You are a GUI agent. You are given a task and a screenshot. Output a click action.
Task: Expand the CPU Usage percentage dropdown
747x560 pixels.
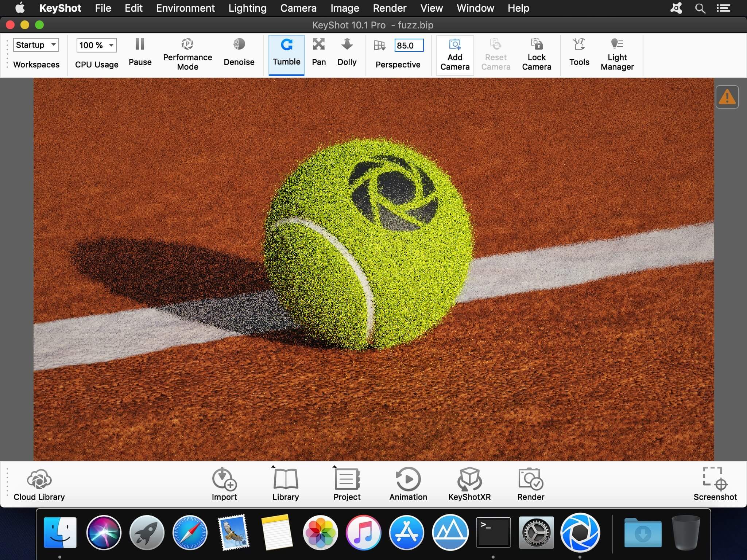(x=96, y=45)
